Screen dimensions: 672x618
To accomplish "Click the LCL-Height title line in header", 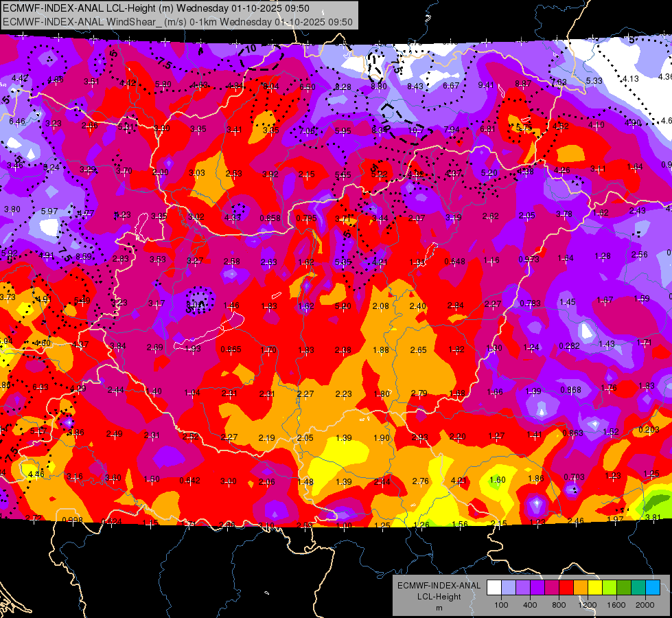I will [x=156, y=8].
